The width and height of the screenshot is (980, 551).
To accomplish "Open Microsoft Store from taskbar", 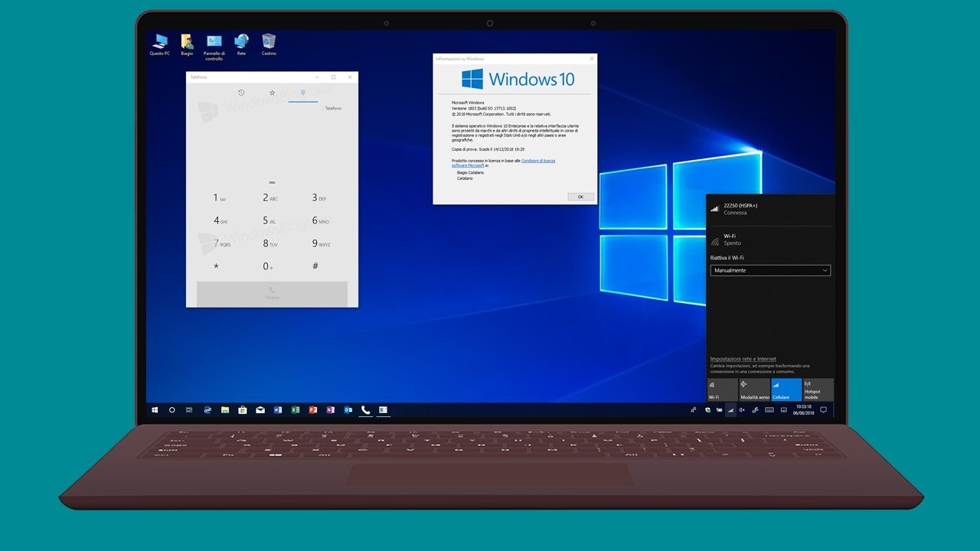I will [x=243, y=410].
